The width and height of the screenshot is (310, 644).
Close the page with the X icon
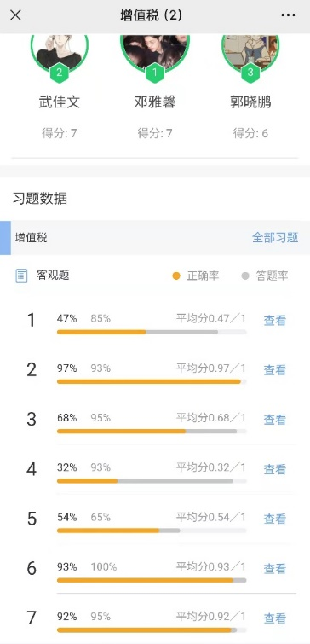[x=15, y=15]
